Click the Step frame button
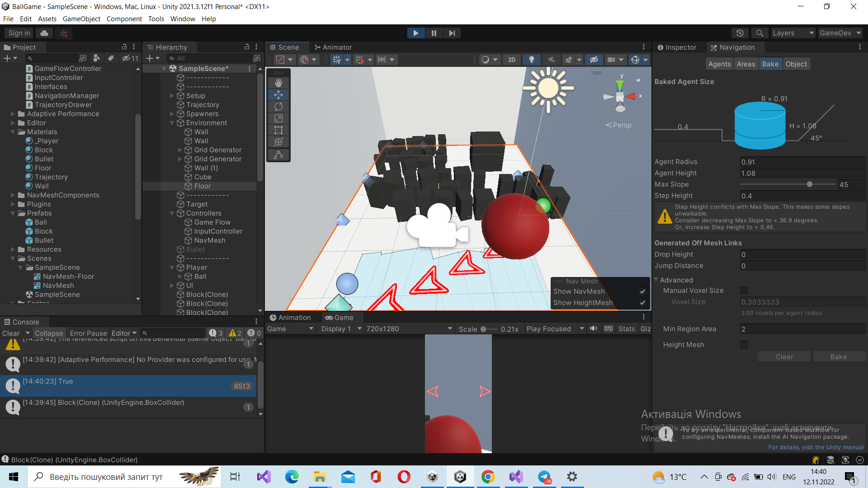This screenshot has width=868, height=488. tap(452, 33)
